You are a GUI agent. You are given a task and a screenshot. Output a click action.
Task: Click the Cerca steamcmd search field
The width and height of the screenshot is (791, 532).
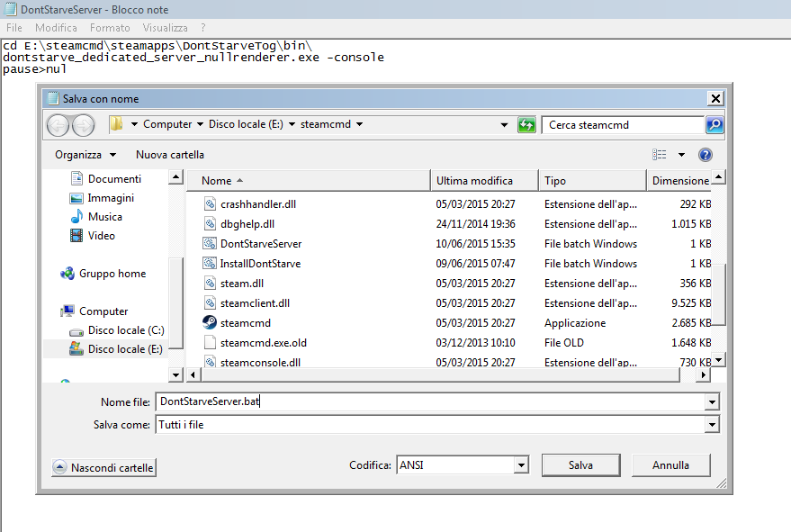623,124
